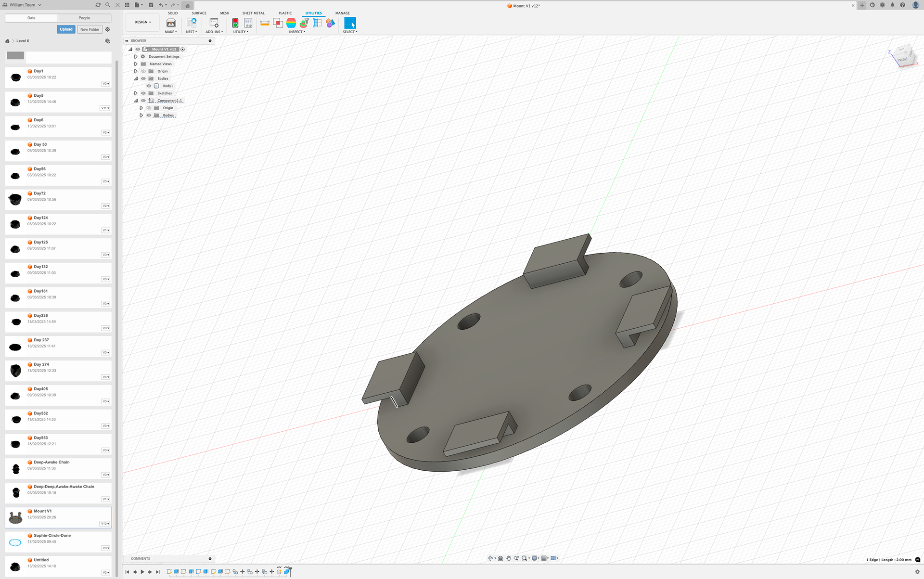Click the data panel grid icon
Viewport: 924px width, 579px height.
(x=127, y=5)
